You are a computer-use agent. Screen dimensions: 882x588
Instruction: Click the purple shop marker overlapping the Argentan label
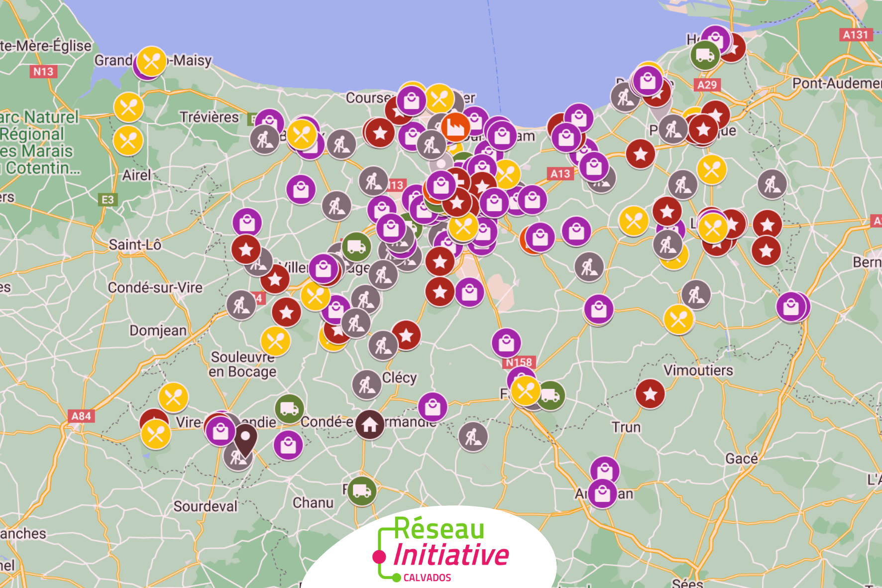pyautogui.click(x=602, y=493)
